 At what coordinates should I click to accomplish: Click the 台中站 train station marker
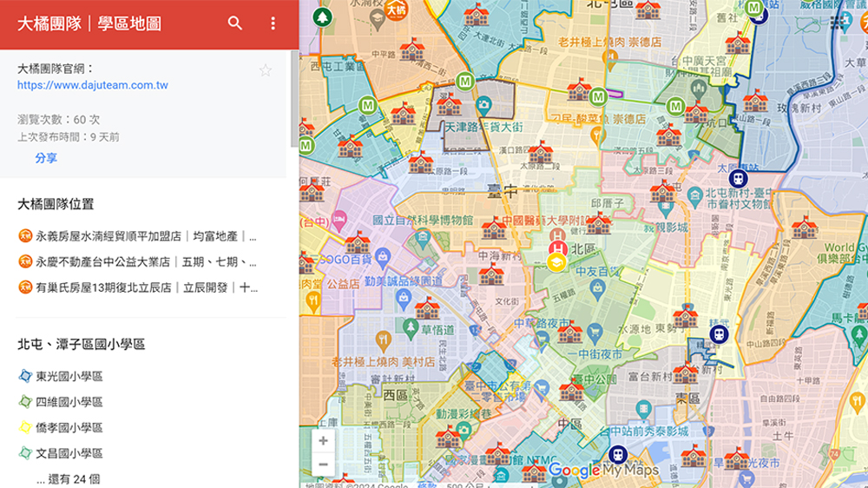point(618,455)
